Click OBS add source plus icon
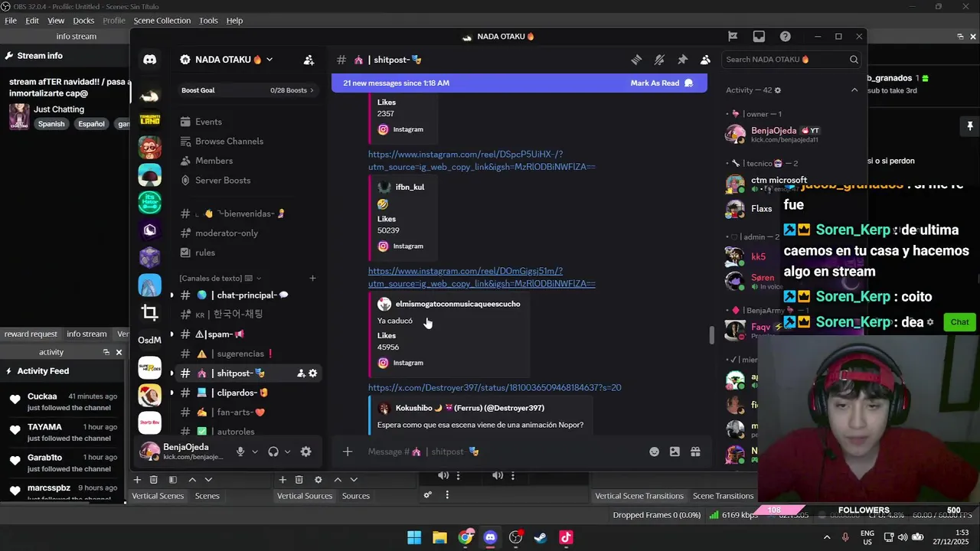The height and width of the screenshot is (551, 980). click(x=283, y=480)
